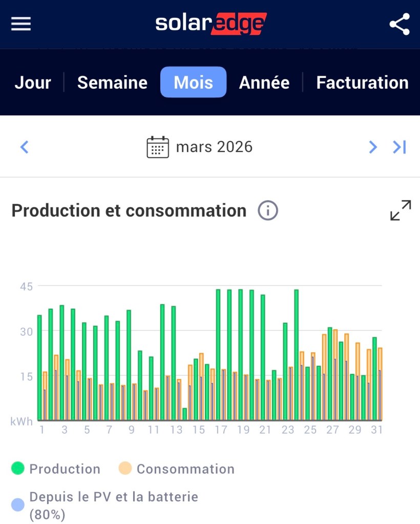Tap the SolarEdge logo
420x524 pixels.
[x=211, y=24]
